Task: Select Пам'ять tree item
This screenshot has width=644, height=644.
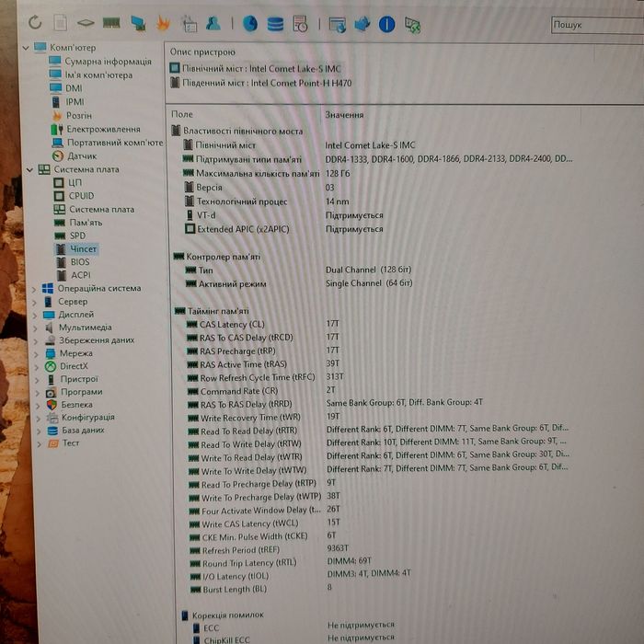Action: [x=78, y=223]
